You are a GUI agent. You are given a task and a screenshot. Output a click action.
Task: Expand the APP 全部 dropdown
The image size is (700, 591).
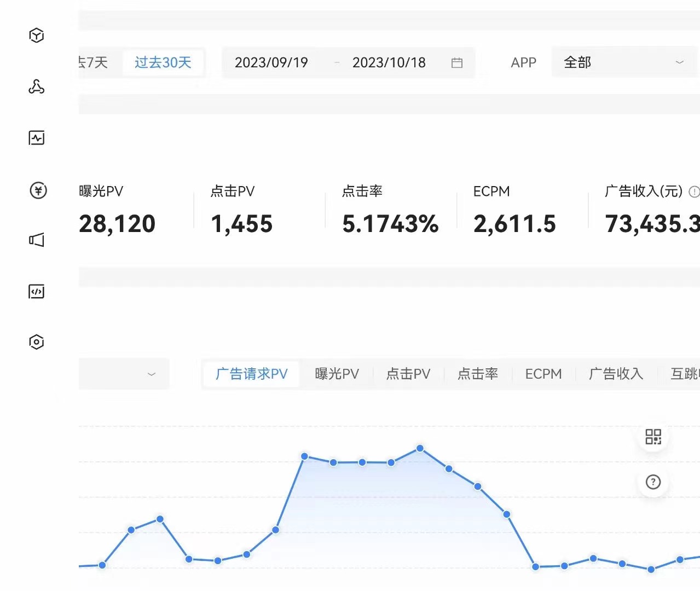click(623, 62)
